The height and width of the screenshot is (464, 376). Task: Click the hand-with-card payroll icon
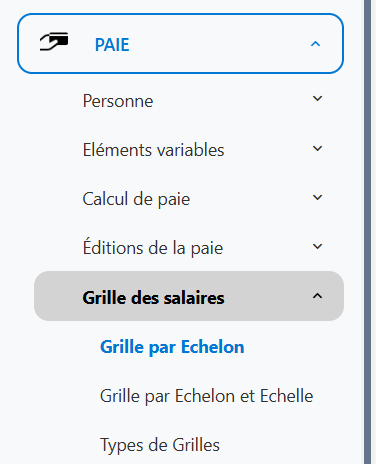point(54,42)
